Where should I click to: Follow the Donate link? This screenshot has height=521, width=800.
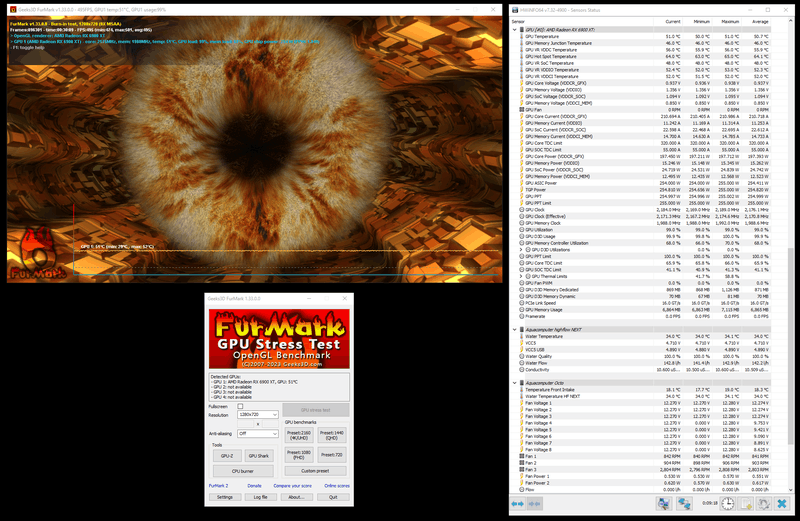pos(254,486)
